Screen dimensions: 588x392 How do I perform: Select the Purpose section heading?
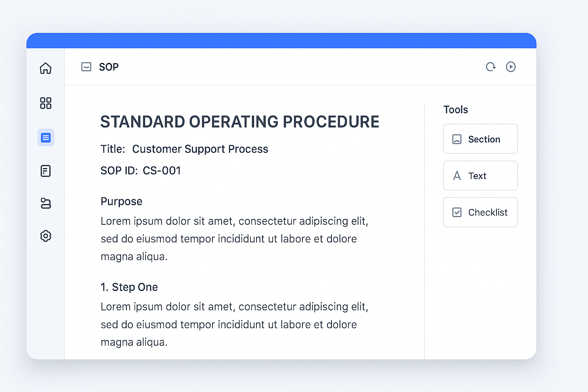(x=121, y=201)
